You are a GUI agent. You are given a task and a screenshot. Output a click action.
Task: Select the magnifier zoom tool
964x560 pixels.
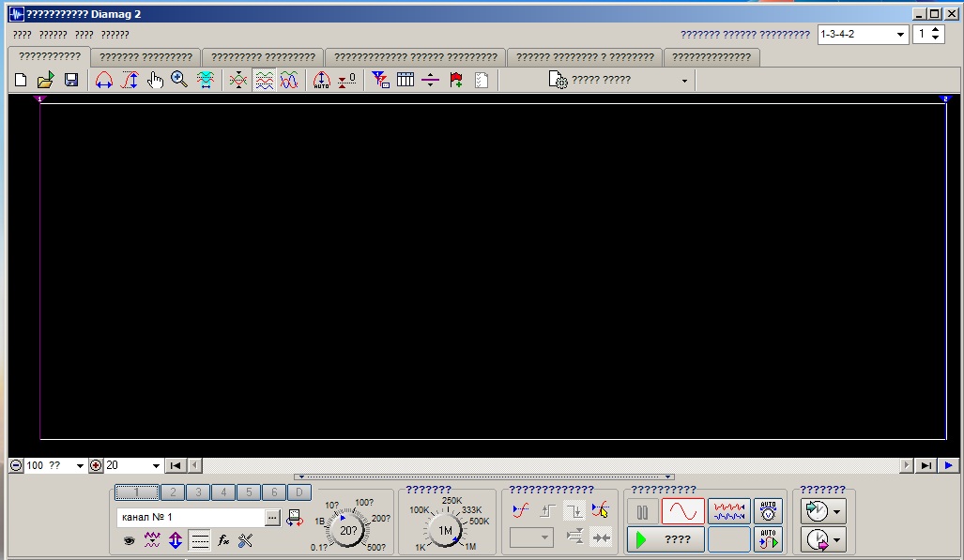pos(179,80)
